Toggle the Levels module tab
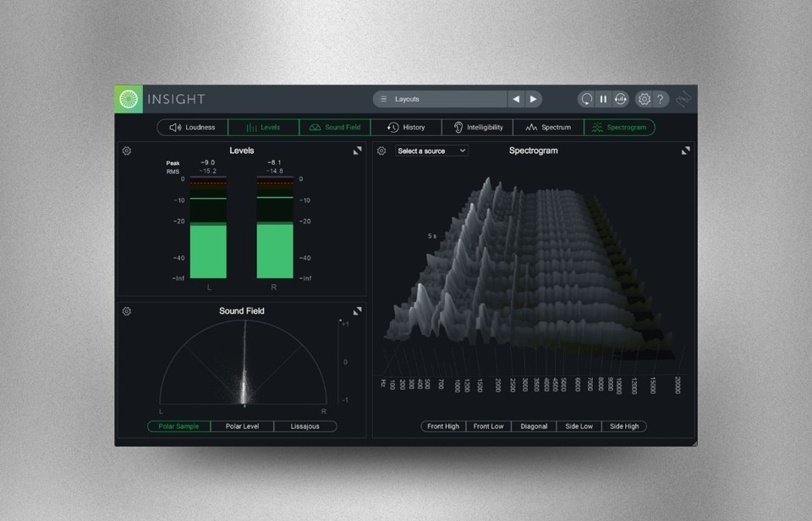The image size is (812, 521). click(264, 128)
